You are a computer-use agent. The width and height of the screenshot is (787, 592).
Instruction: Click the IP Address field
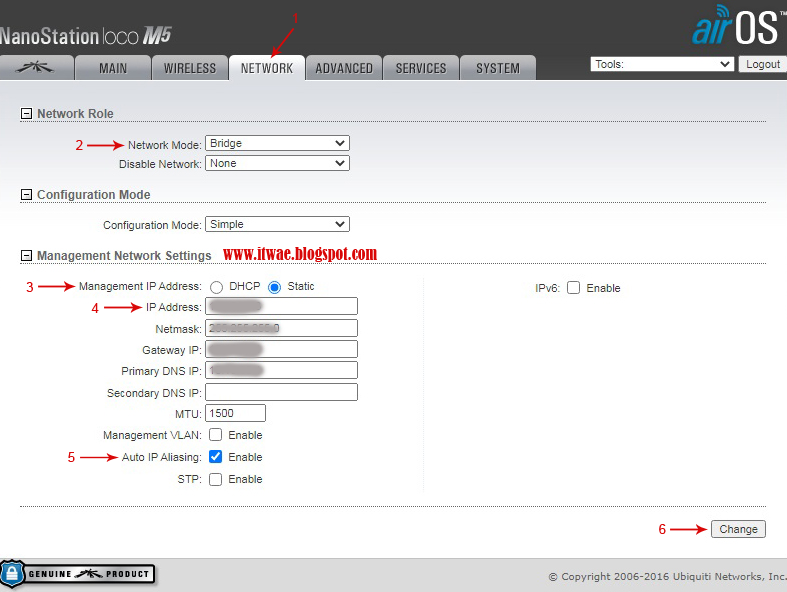(x=281, y=306)
